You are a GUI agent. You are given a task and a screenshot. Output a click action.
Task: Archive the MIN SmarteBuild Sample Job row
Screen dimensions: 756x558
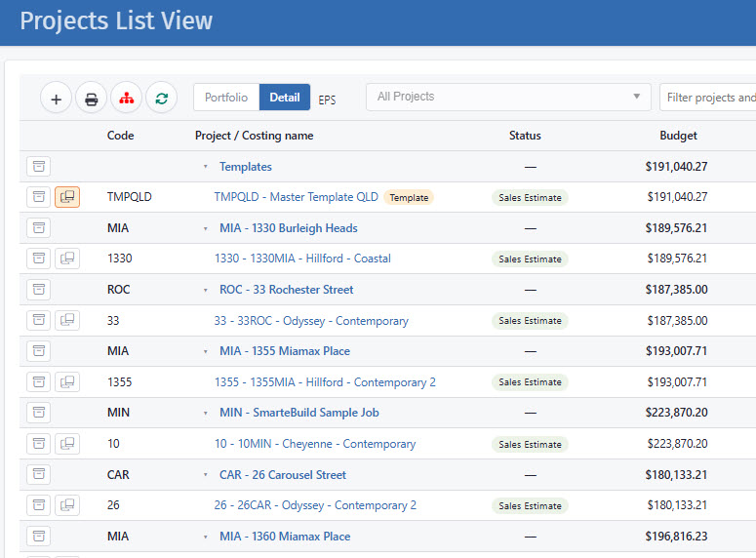coord(39,413)
